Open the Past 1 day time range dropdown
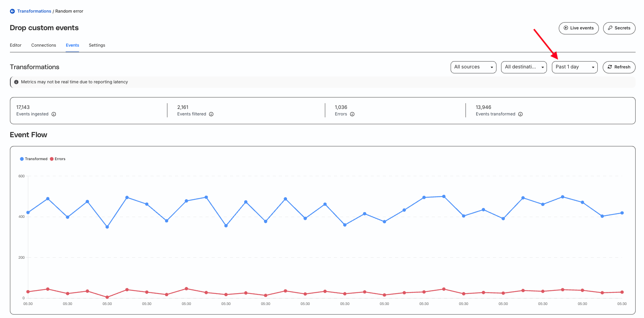 (x=574, y=67)
